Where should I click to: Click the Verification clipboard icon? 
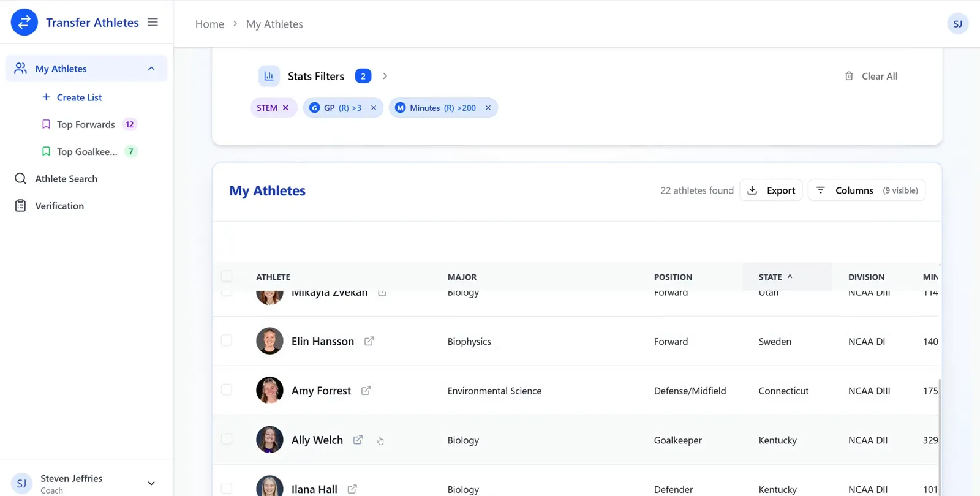[20, 206]
